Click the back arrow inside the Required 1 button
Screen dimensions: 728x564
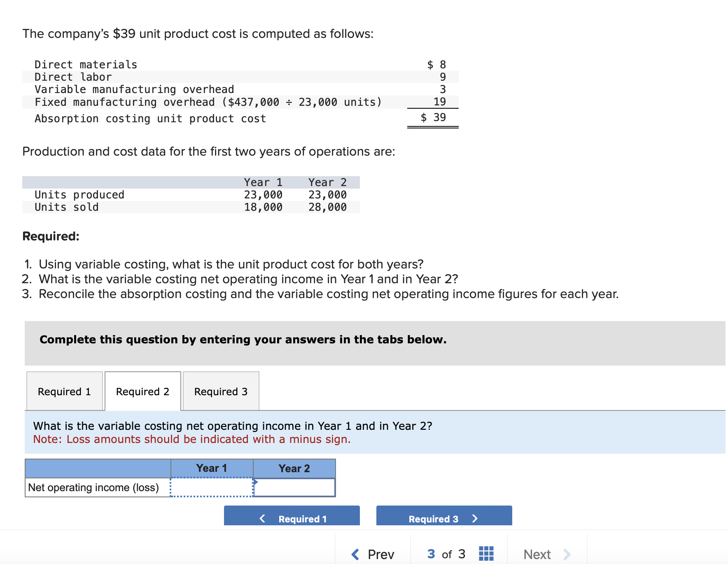pyautogui.click(x=262, y=519)
